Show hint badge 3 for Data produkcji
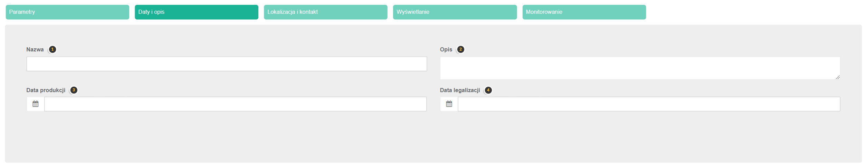This screenshot has height=167, width=868. (x=74, y=90)
